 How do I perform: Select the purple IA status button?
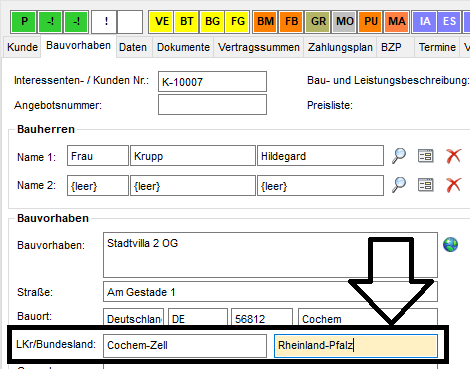[x=424, y=22]
